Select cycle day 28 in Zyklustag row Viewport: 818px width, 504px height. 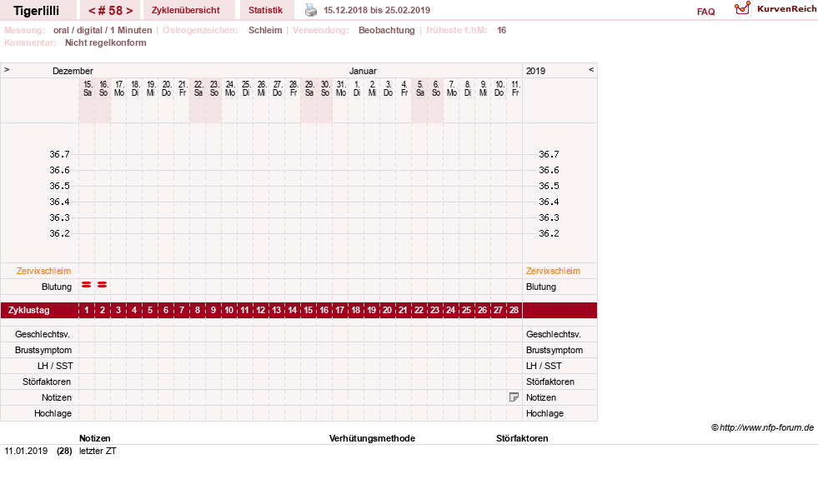pos(514,310)
